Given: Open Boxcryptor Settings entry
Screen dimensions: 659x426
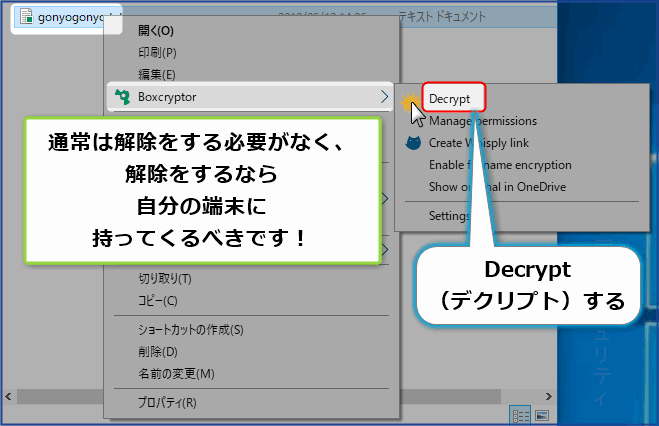Looking at the screenshot, I should (449, 216).
